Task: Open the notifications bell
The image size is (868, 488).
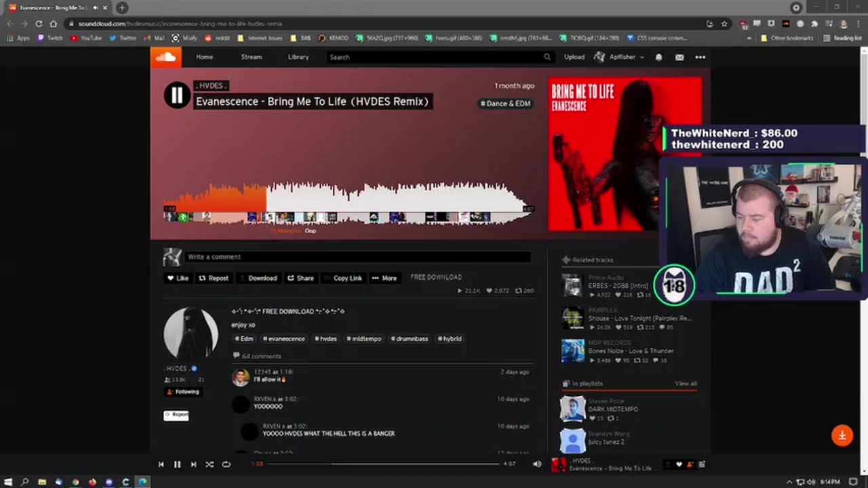Action: pos(658,57)
